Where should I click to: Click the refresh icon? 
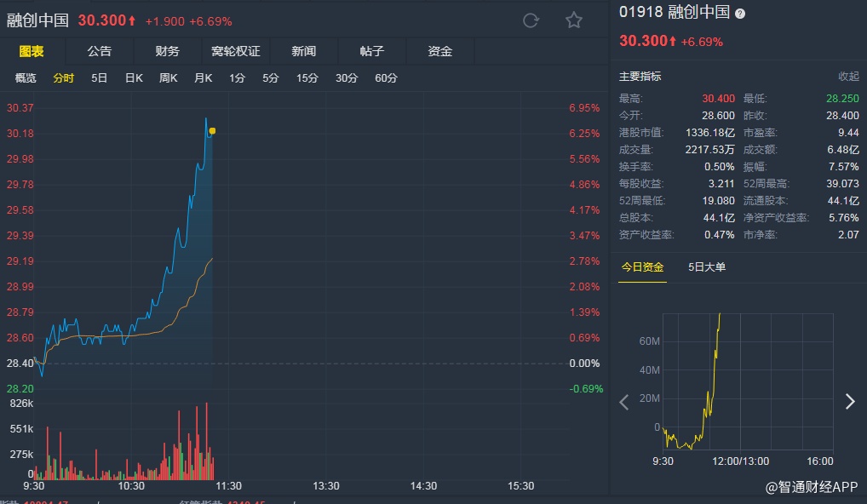pos(531,20)
